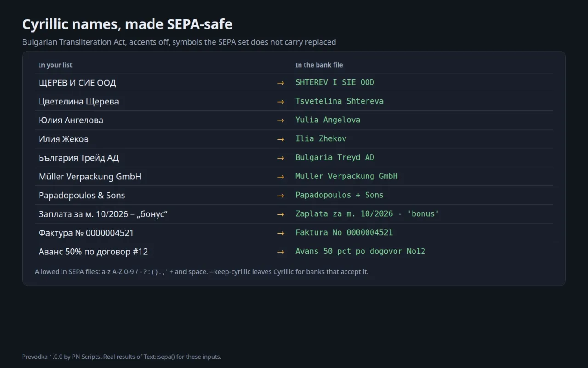588x368 pixels.
Task: Click the 'Prevodka 1.0.0 by PN Scripts' footer
Action: pyautogui.click(x=122, y=356)
